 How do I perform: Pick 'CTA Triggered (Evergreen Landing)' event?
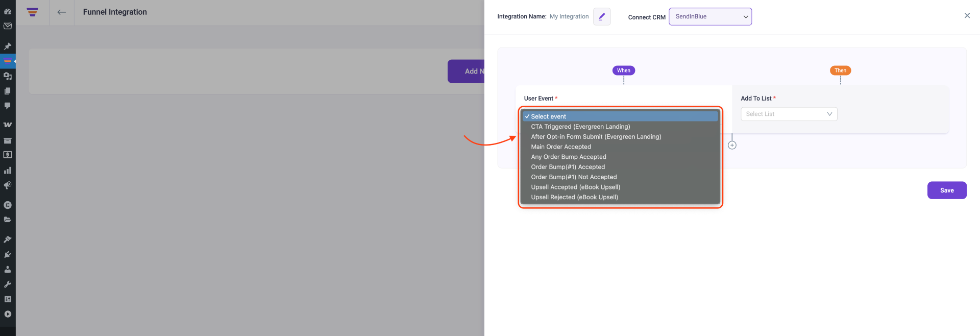coord(580,127)
